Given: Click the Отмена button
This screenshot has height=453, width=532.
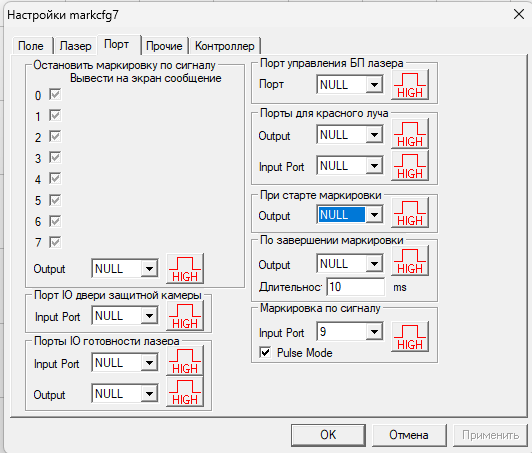Looking at the screenshot, I should [409, 435].
